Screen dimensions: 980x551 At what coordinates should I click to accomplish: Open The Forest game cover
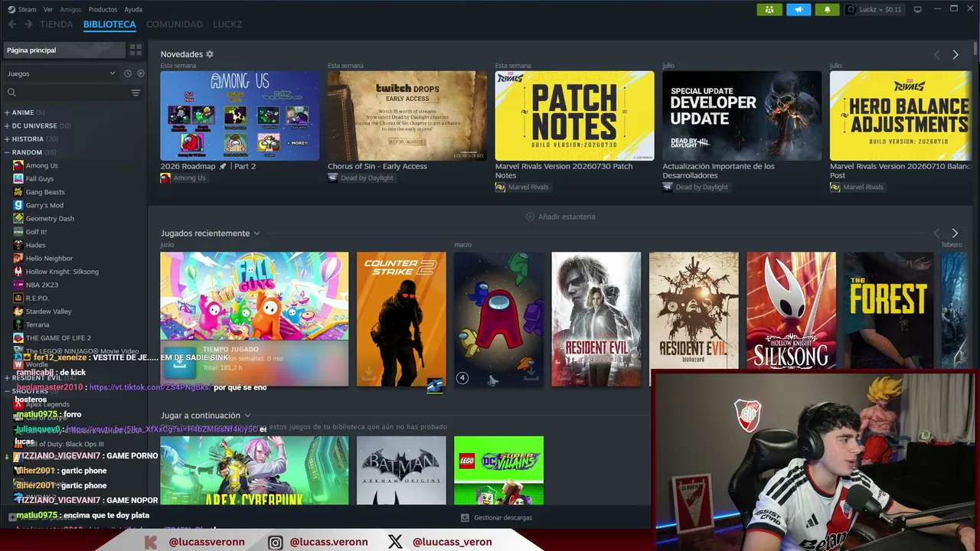889,310
